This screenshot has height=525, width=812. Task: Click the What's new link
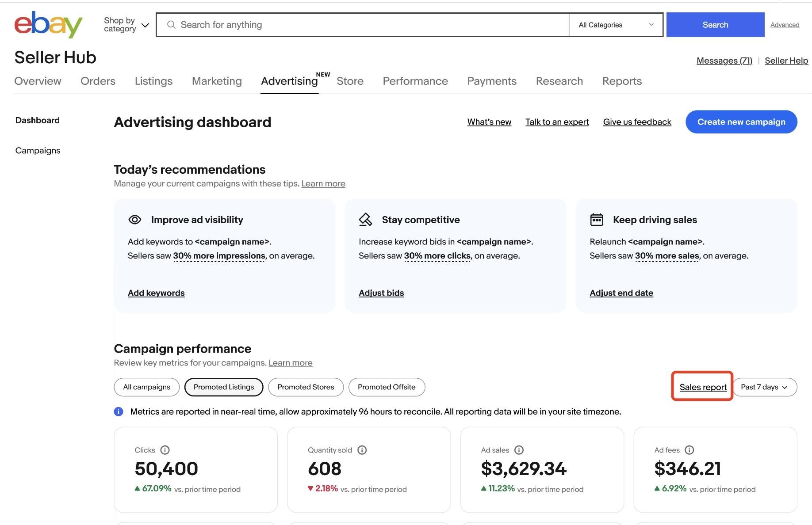pos(489,122)
